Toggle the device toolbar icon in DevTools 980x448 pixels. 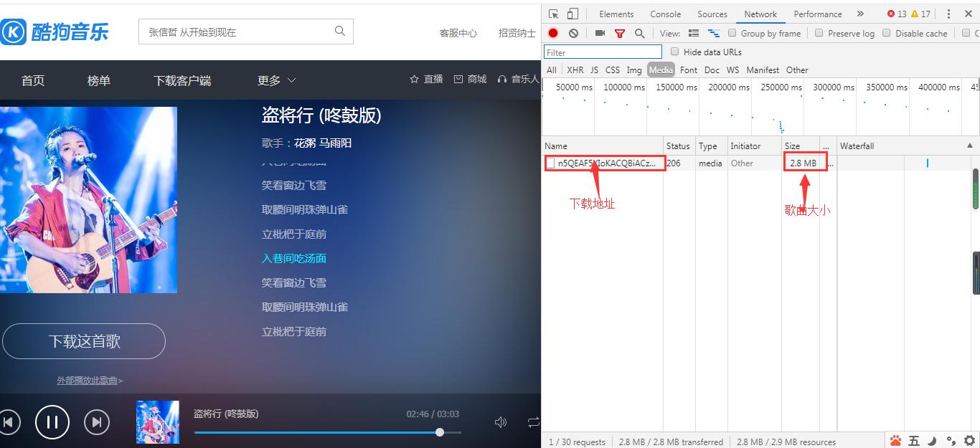click(571, 13)
